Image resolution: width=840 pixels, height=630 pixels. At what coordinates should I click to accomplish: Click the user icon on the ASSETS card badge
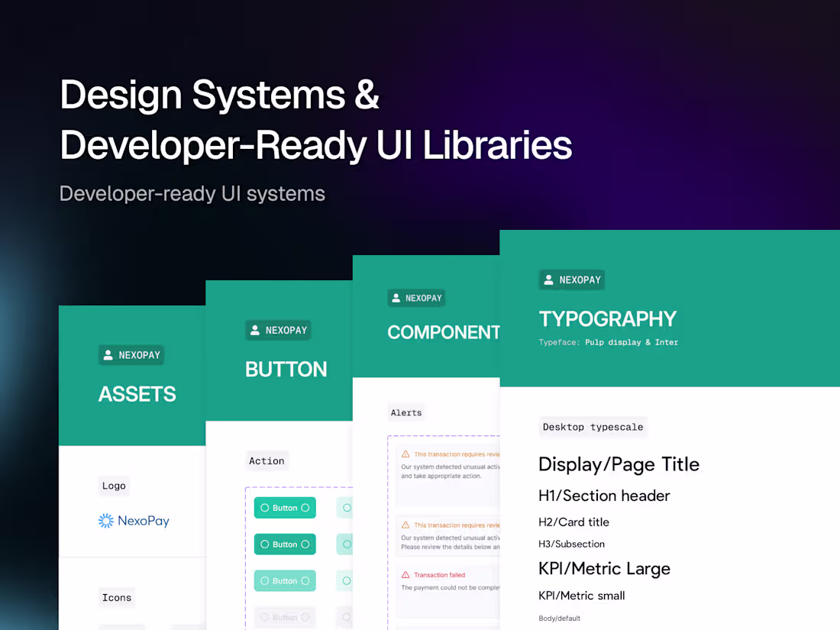tap(108, 355)
